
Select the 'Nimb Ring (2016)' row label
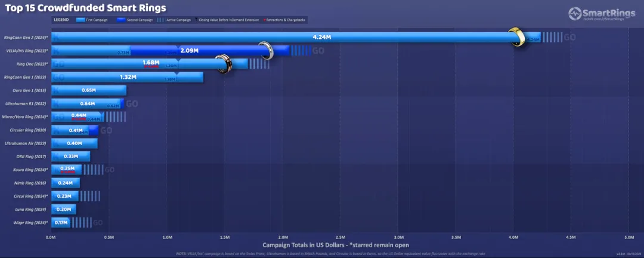click(x=31, y=183)
